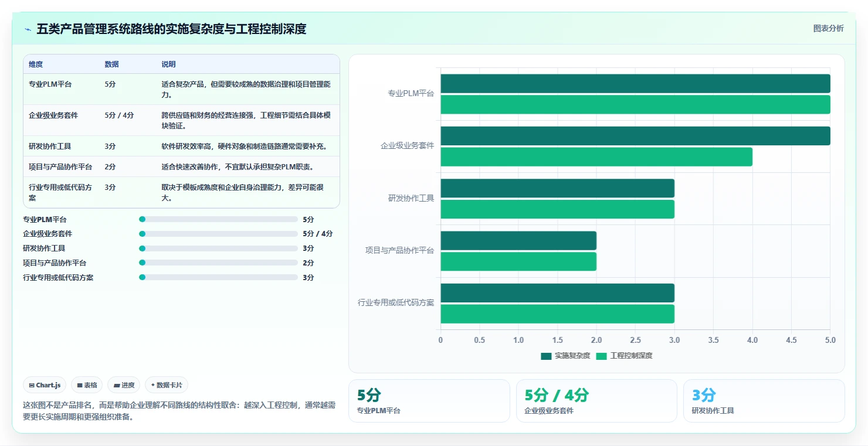Screen dimensions: 868x446
Task: Click description starting 适合快速改善协作
Action: [x=238, y=167]
